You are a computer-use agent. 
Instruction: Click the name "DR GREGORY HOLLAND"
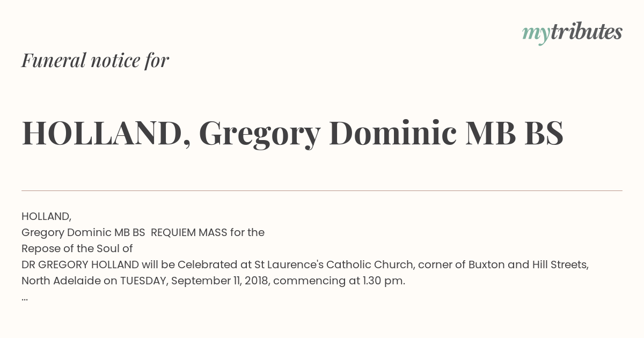(x=80, y=264)
